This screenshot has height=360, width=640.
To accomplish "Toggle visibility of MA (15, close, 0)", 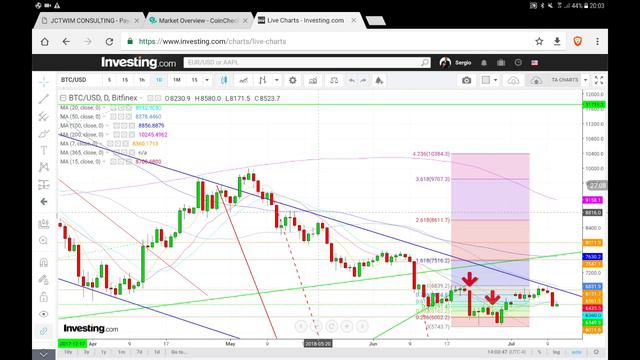I will (x=113, y=162).
